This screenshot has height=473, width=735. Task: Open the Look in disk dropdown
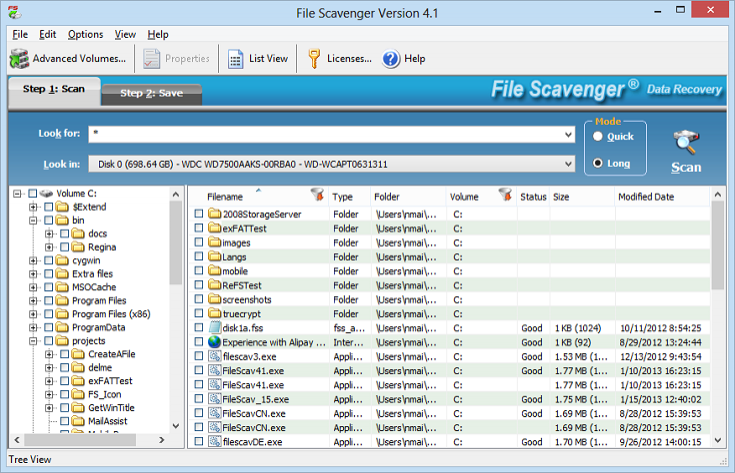(568, 164)
